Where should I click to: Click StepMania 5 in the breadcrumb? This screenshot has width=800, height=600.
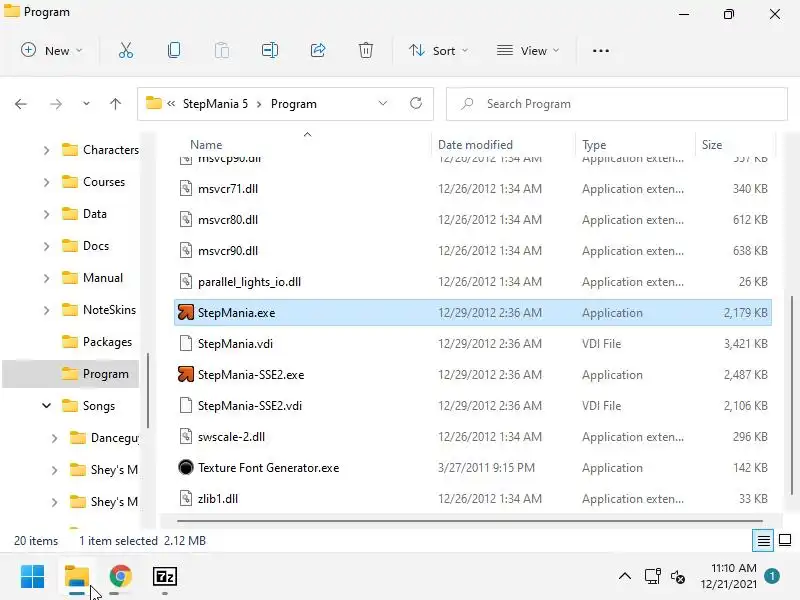pyautogui.click(x=215, y=104)
